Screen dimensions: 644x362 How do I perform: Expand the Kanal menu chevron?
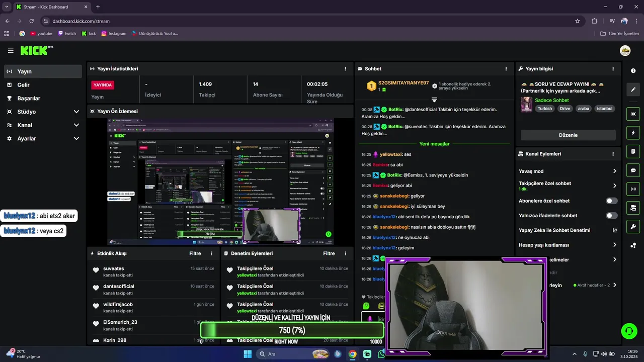[x=76, y=125]
